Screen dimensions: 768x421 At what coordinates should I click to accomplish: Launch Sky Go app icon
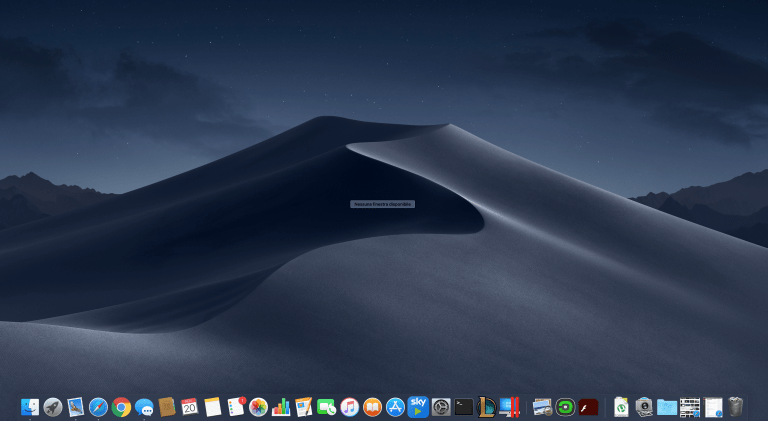418,407
